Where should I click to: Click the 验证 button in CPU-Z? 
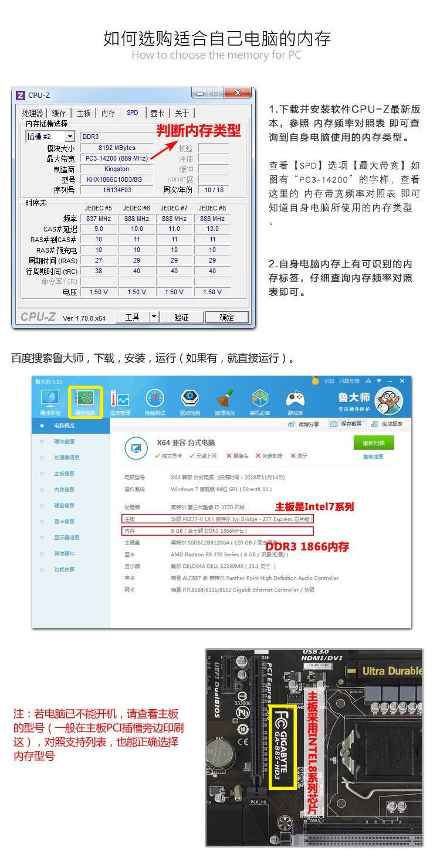(x=181, y=317)
